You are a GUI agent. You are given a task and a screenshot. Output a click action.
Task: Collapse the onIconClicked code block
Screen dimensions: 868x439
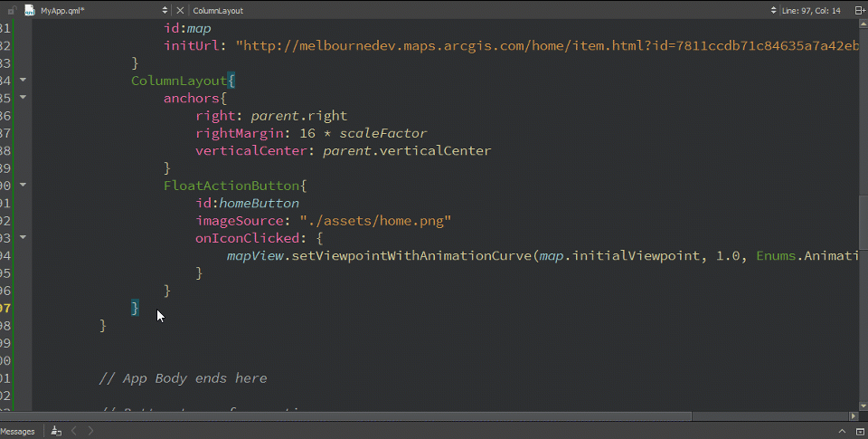[23, 237]
